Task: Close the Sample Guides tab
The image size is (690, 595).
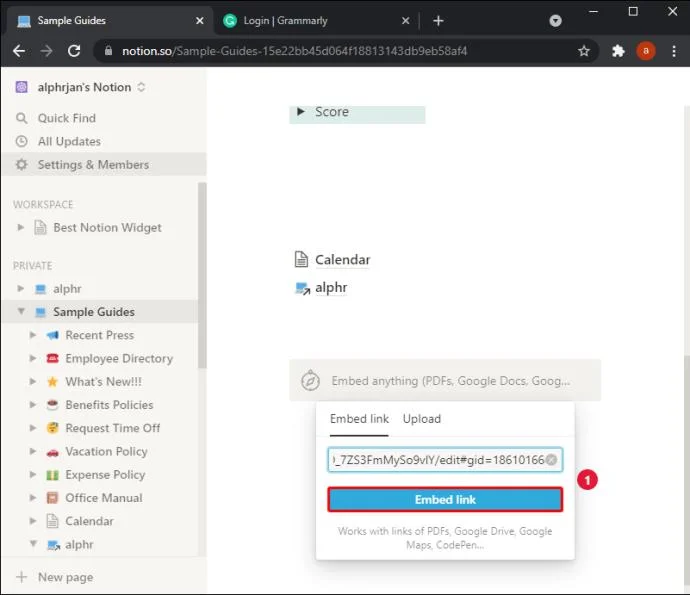Action: click(x=199, y=21)
